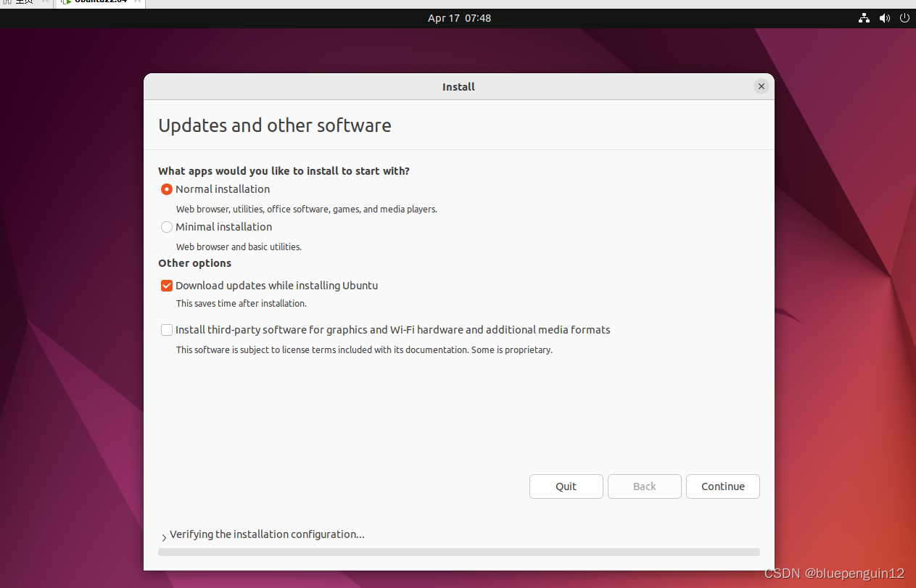Select the Minimal installation option
The height and width of the screenshot is (588, 916).
tap(167, 227)
